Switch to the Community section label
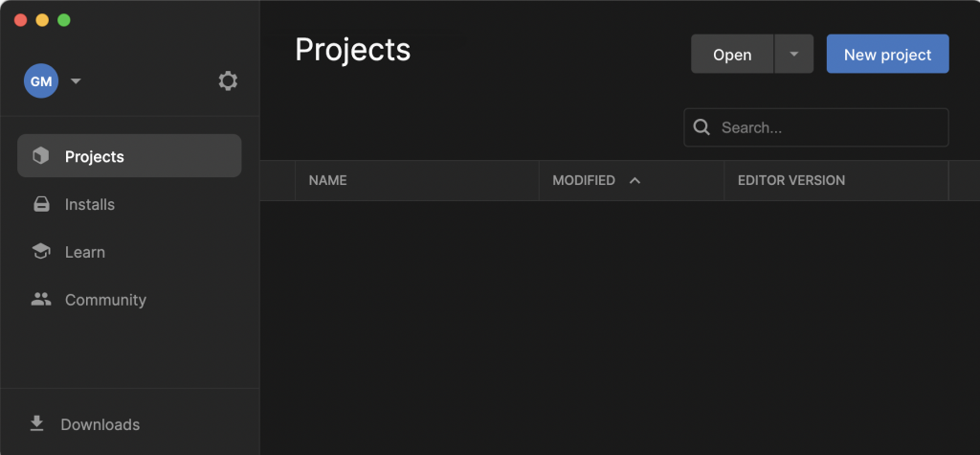This screenshot has width=980, height=455. point(105,300)
